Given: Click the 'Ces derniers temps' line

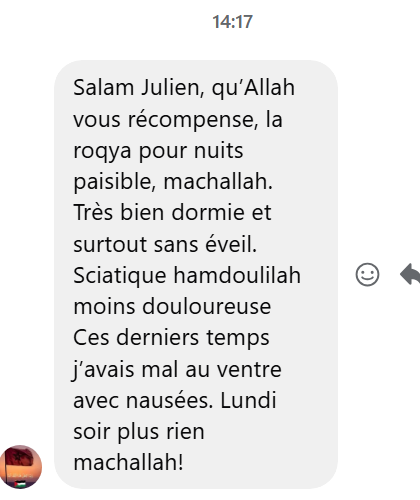Looking at the screenshot, I should (x=171, y=338).
